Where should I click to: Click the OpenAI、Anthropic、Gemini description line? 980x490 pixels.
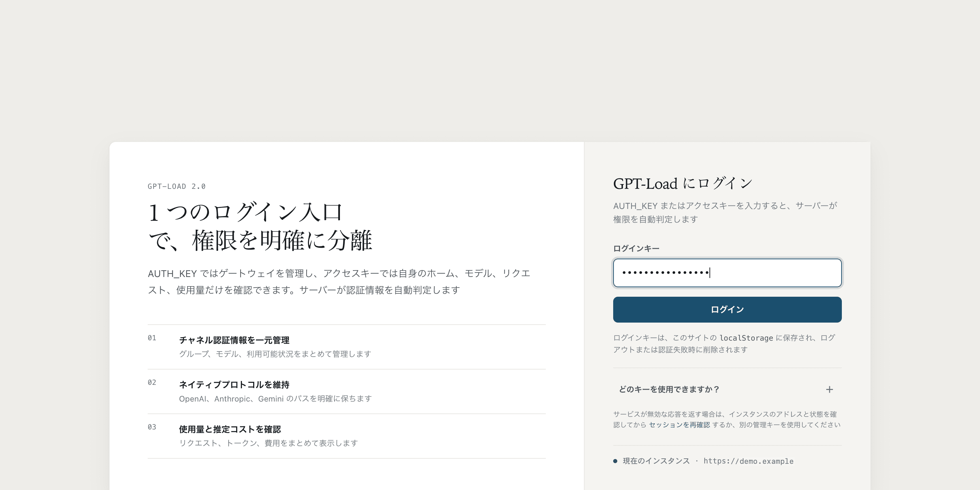pos(275,399)
